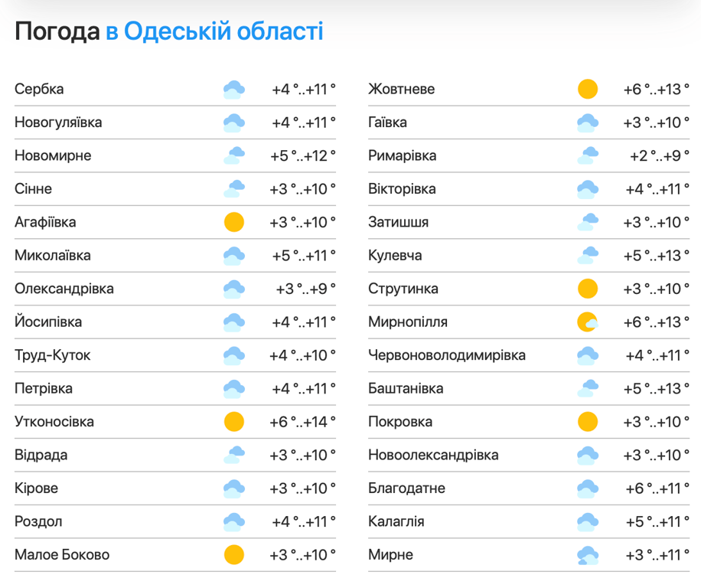The width and height of the screenshot is (701, 588).
Task: Click the sunny icon next to Струтинка
Action: point(587,289)
